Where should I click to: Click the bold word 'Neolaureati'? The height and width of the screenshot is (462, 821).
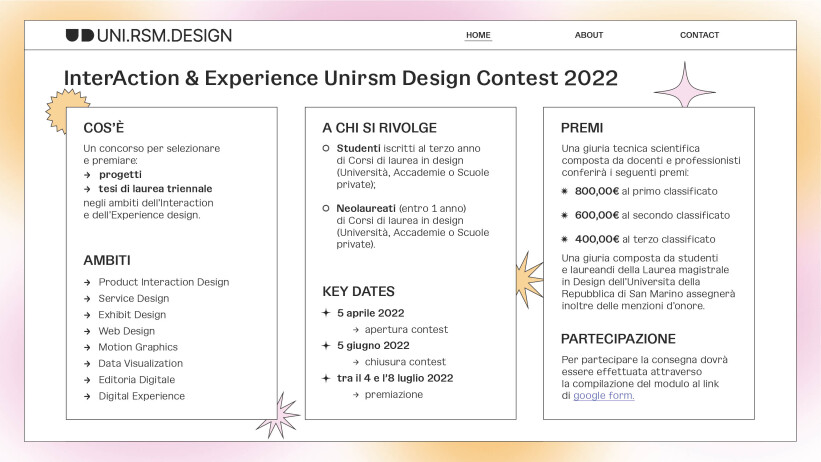(x=366, y=208)
